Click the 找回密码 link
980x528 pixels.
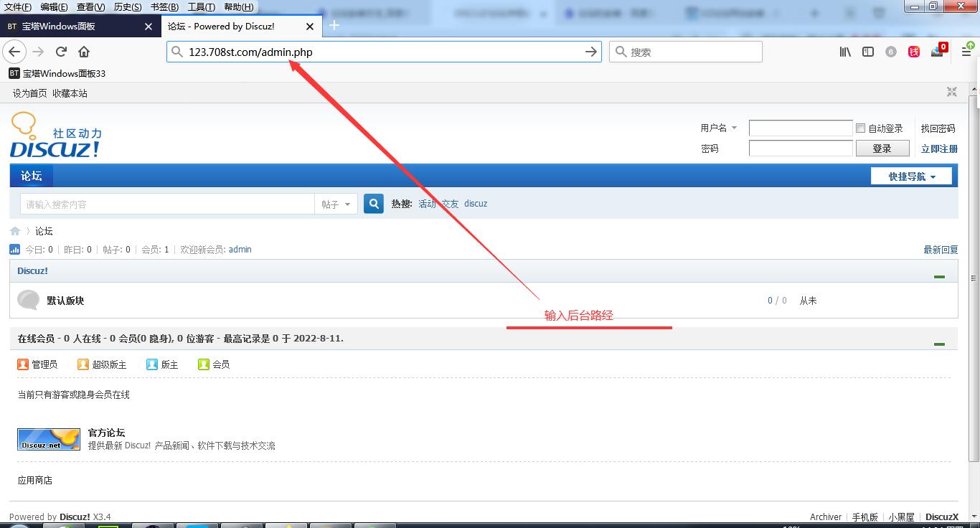(938, 128)
